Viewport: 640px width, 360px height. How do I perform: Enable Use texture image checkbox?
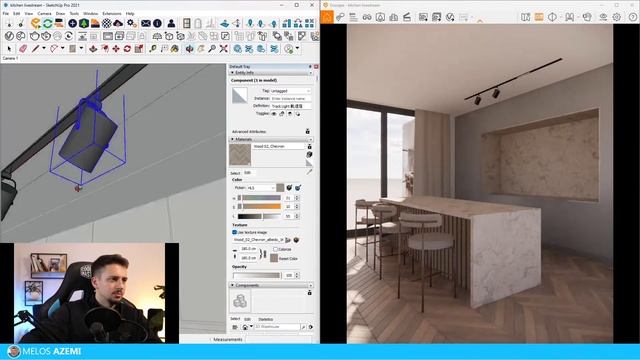click(234, 232)
